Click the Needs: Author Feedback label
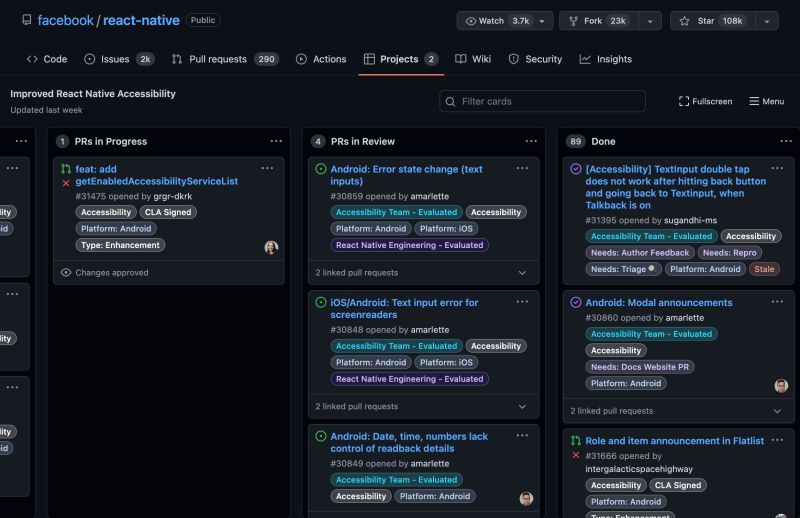 pos(640,253)
